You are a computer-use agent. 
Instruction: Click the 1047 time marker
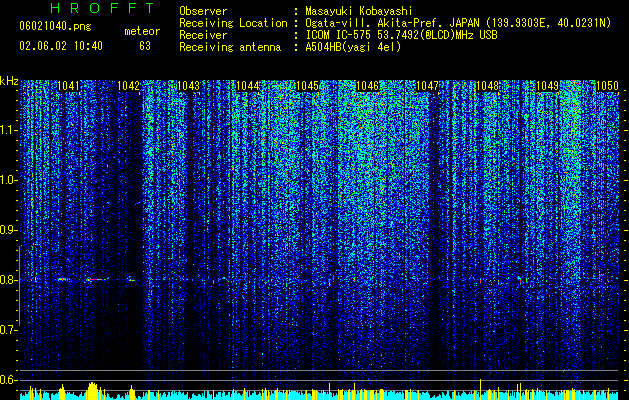428,86
